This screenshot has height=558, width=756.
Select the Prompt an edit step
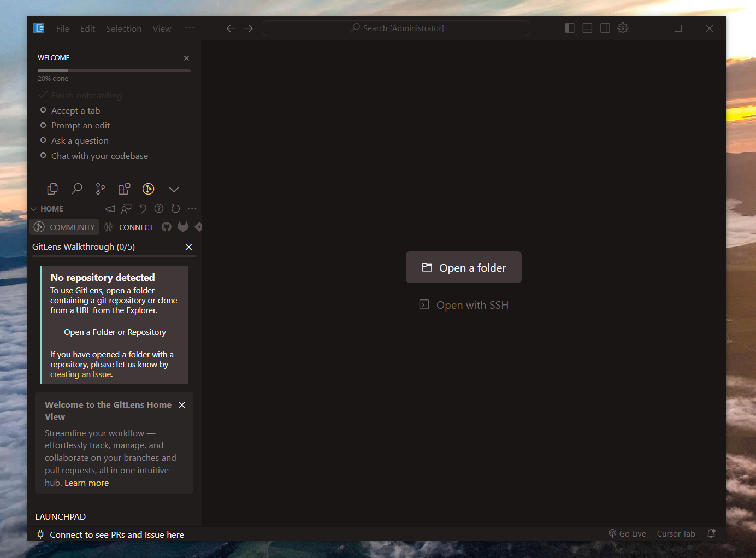point(80,125)
